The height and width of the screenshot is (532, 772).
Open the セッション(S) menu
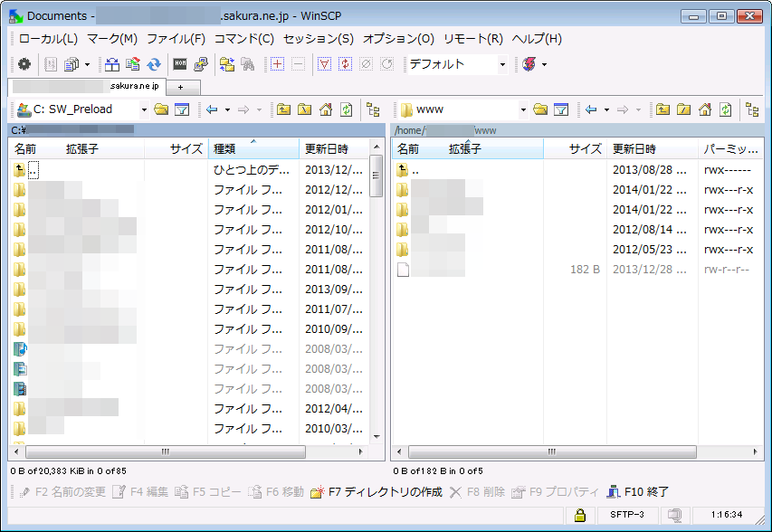319,39
